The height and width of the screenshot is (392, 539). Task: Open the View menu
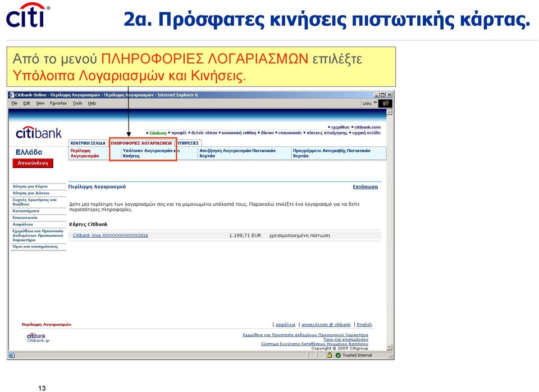[x=40, y=103]
